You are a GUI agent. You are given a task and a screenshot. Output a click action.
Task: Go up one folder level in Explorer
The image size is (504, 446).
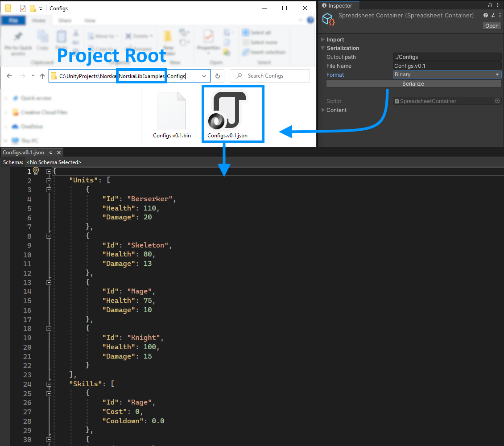42,76
